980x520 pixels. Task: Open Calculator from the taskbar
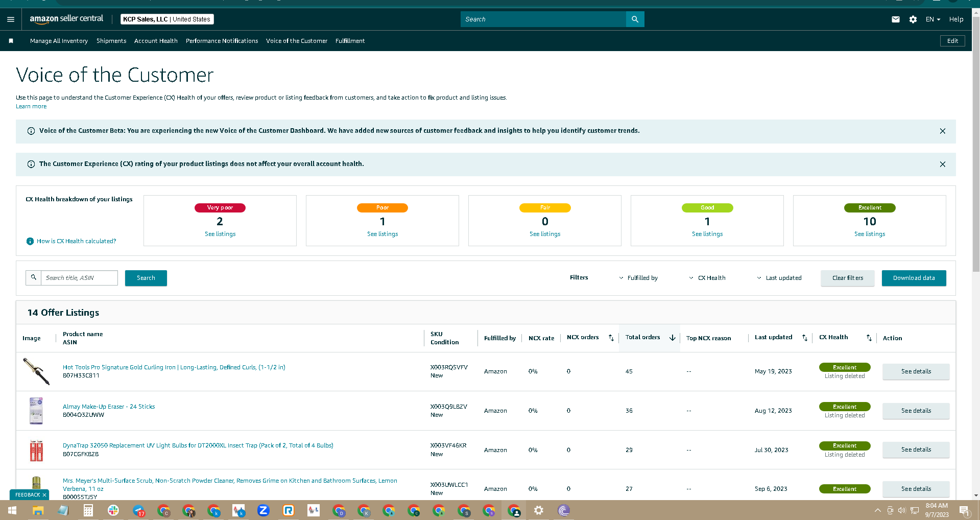point(88,510)
